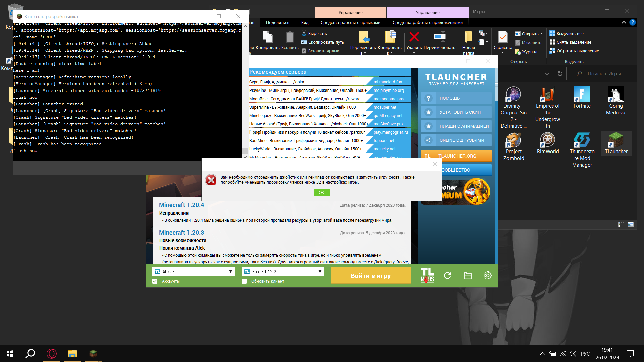This screenshot has height=362, width=644.
Task: Switch to the Вид ribbon tab
Action: point(305,22)
